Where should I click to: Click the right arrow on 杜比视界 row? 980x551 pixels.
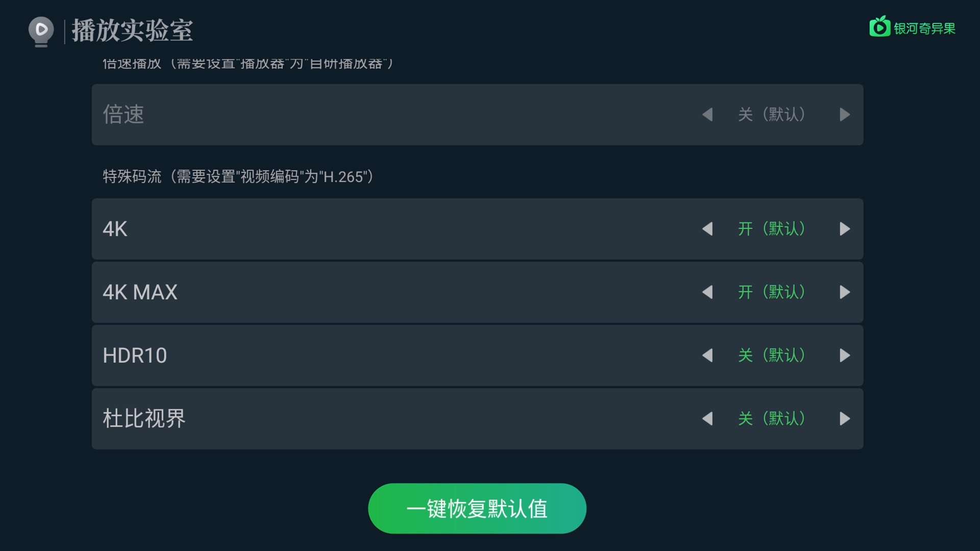click(x=846, y=419)
